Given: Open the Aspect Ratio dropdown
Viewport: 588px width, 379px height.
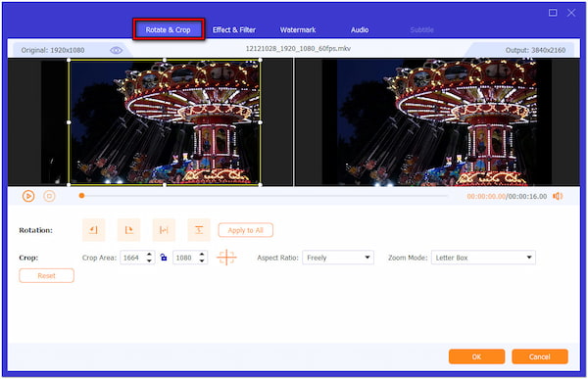Looking at the screenshot, I should pyautogui.click(x=338, y=258).
